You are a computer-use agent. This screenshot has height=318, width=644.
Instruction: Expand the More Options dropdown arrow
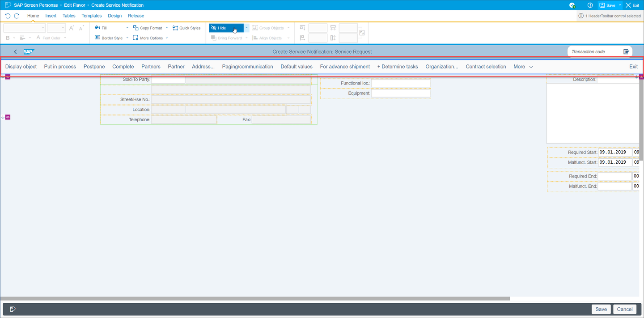click(x=167, y=38)
